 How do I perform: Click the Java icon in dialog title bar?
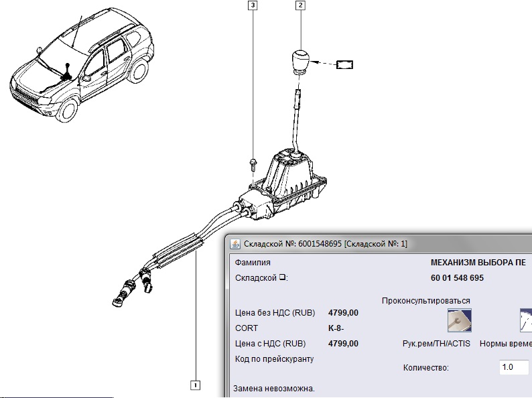point(235,243)
